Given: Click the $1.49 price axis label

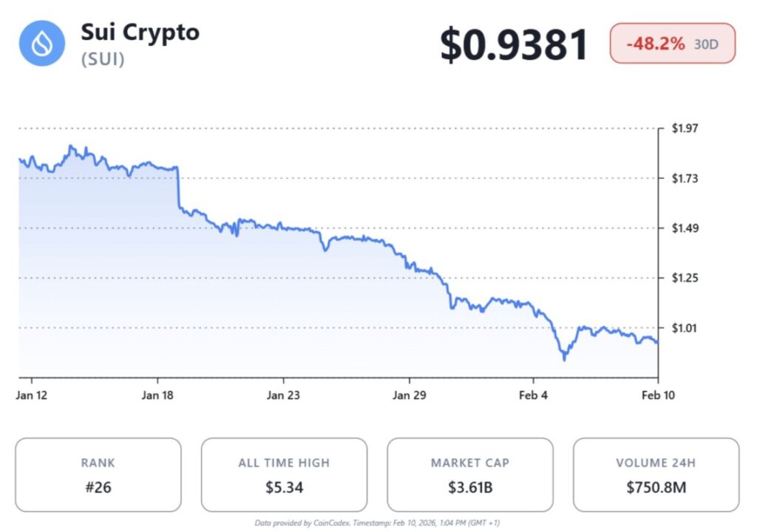Looking at the screenshot, I should [685, 228].
